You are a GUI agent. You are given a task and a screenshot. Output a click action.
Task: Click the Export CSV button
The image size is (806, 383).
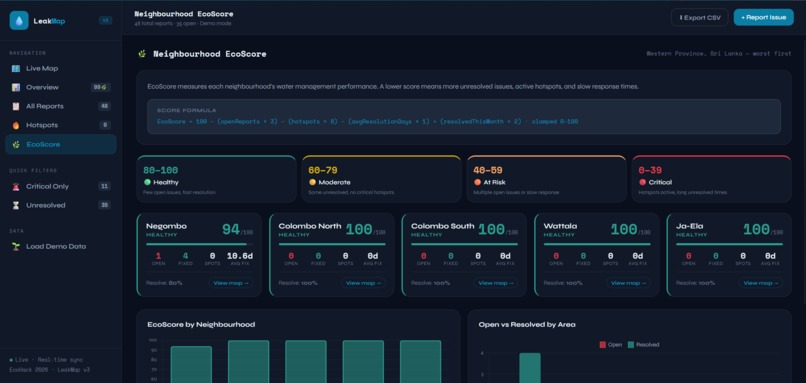[x=700, y=17]
